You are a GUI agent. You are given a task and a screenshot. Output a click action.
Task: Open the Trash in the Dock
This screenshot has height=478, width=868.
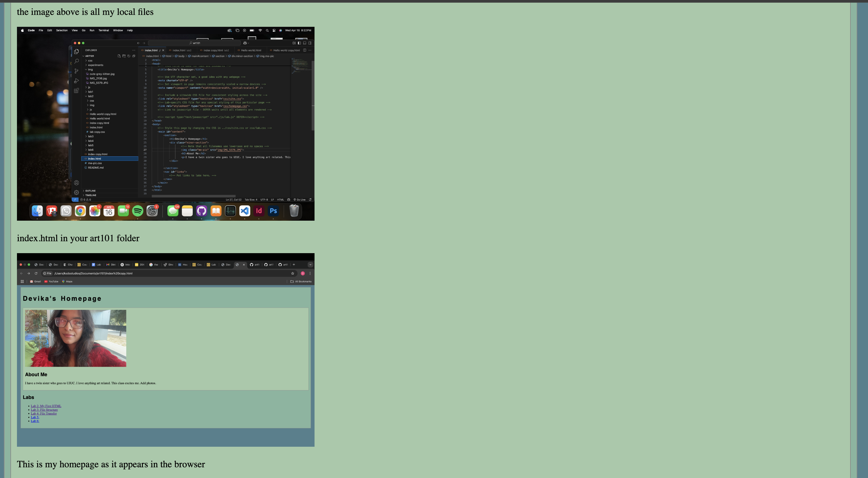point(294,211)
